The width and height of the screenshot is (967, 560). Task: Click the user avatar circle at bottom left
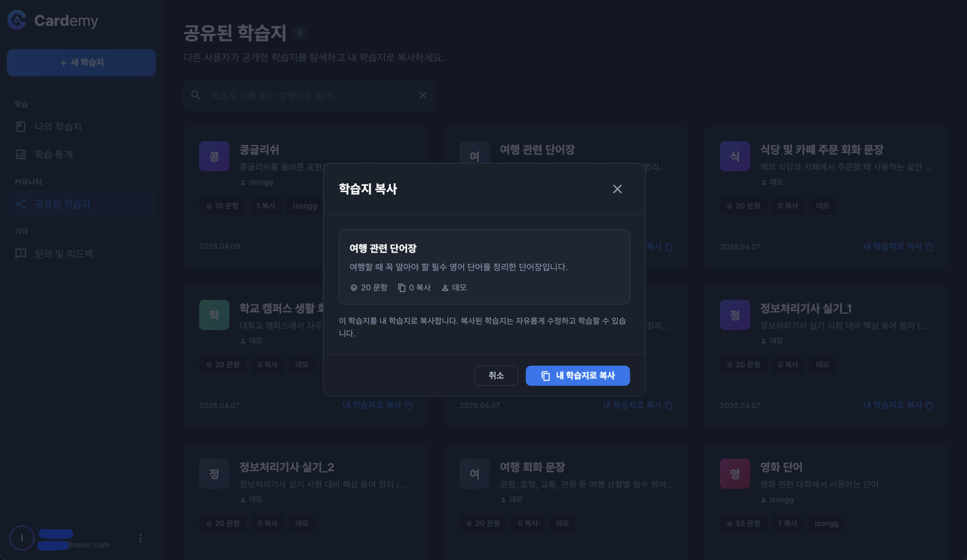(22, 538)
